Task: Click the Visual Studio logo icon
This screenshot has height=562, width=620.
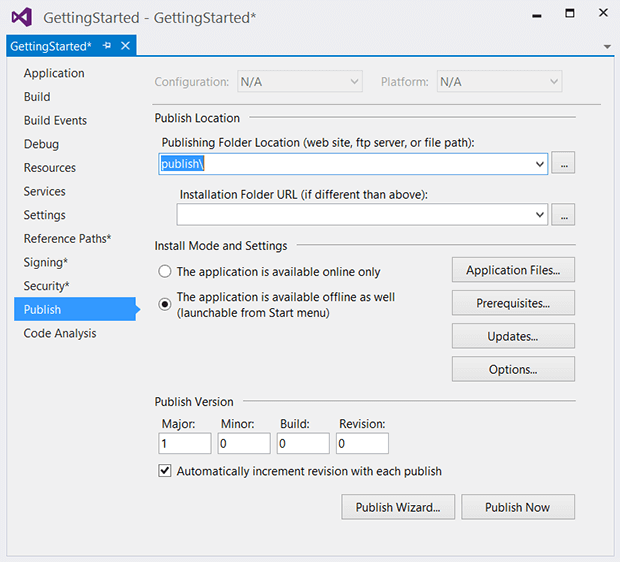Action: pyautogui.click(x=22, y=17)
